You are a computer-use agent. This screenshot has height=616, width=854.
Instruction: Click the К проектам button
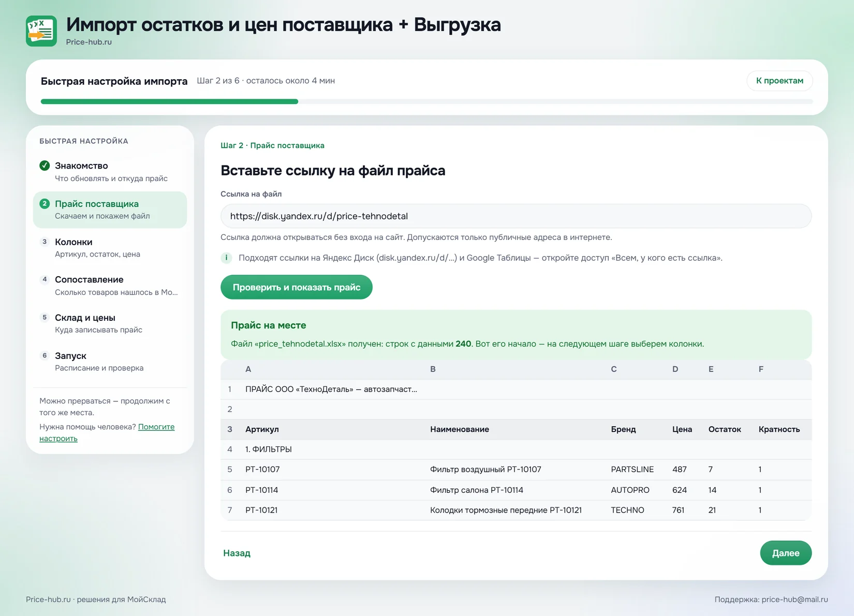coord(779,81)
